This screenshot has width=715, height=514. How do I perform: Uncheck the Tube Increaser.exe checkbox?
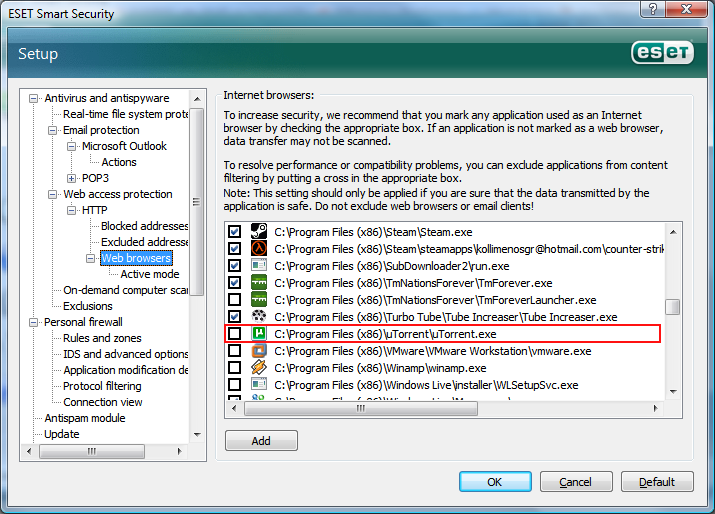(x=234, y=317)
